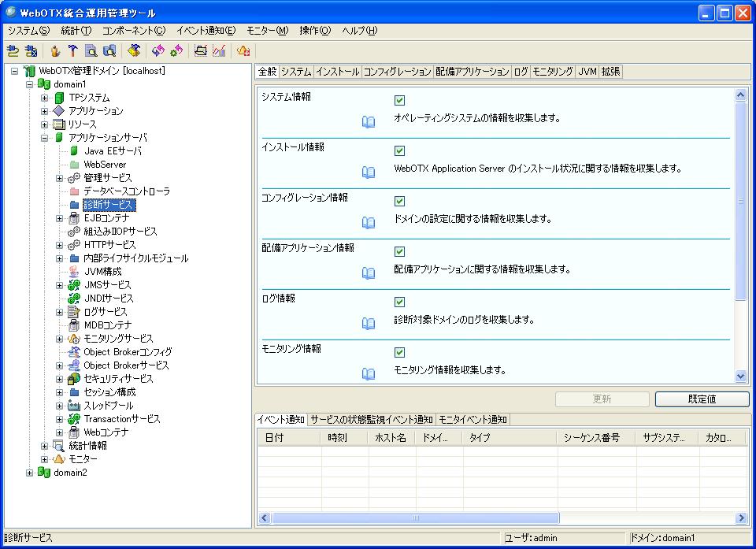Image resolution: width=756 pixels, height=549 pixels.
Task: Toggle the インストール情報 checkbox
Action: click(399, 150)
